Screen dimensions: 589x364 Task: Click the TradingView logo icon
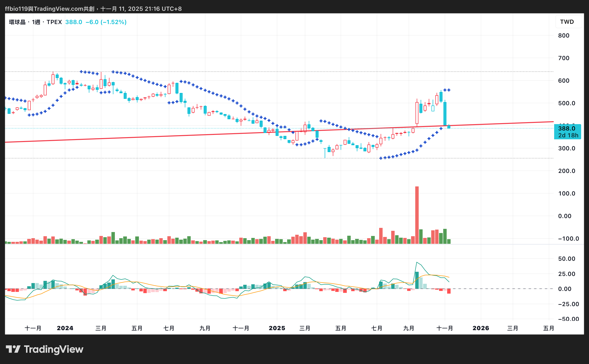[x=13, y=349]
